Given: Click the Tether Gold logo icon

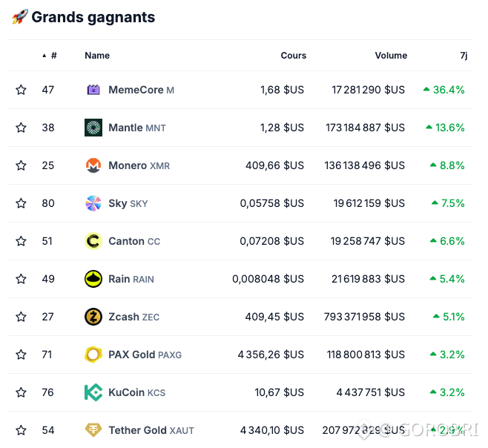Looking at the screenshot, I should [93, 430].
